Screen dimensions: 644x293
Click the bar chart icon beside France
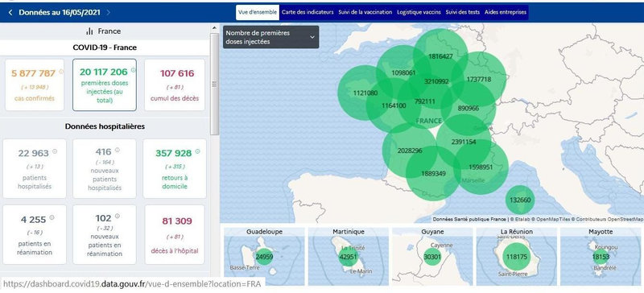pos(90,31)
